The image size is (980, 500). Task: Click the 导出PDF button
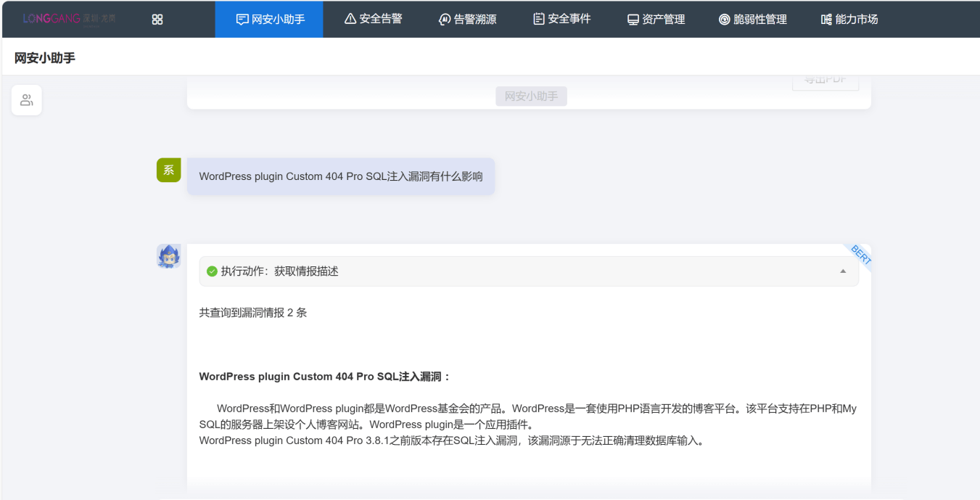(x=825, y=81)
